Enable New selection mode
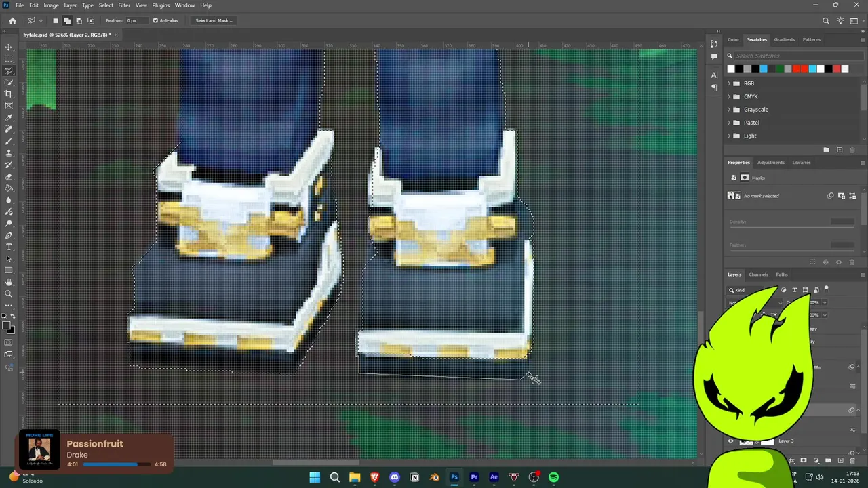The width and height of the screenshot is (868, 488). point(56,20)
